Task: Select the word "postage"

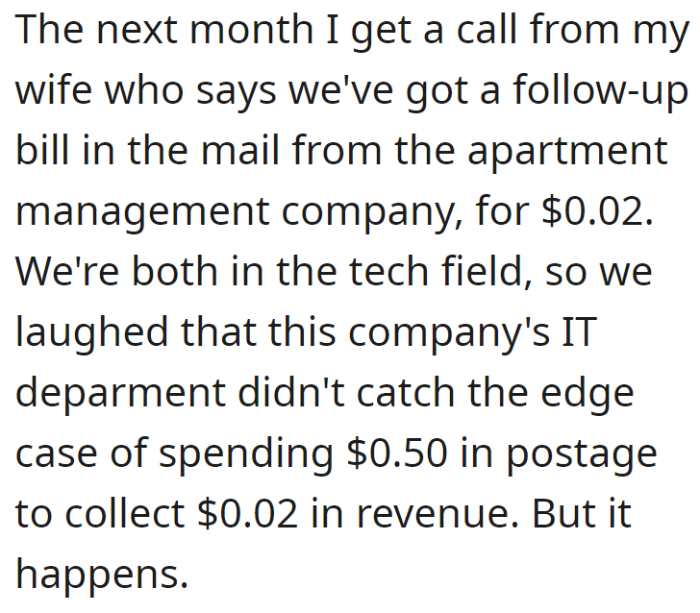Action: click(x=582, y=456)
